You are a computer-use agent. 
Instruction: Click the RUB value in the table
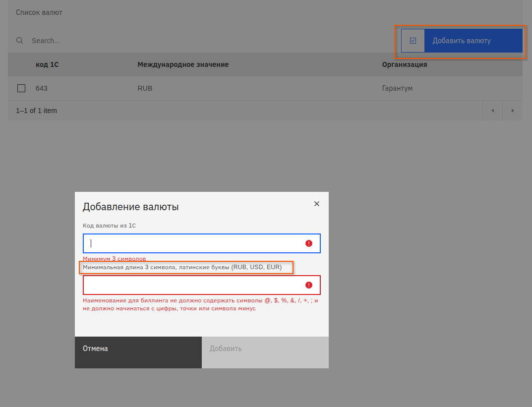pyautogui.click(x=145, y=88)
